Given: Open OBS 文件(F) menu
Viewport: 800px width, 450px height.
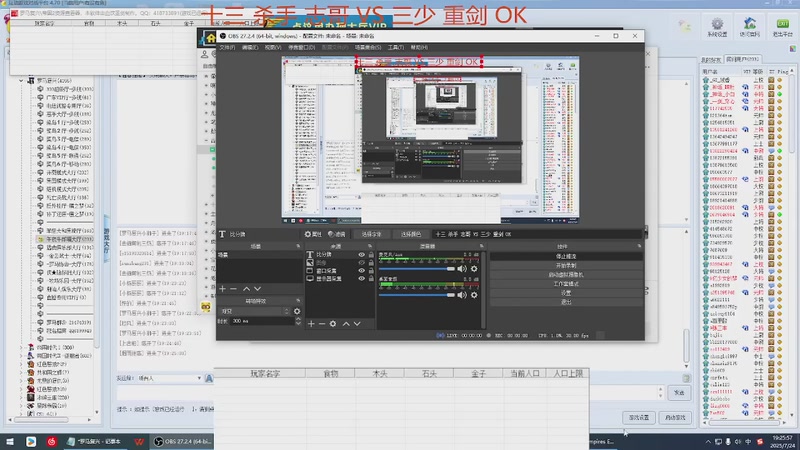Looking at the screenshot, I should coord(227,47).
